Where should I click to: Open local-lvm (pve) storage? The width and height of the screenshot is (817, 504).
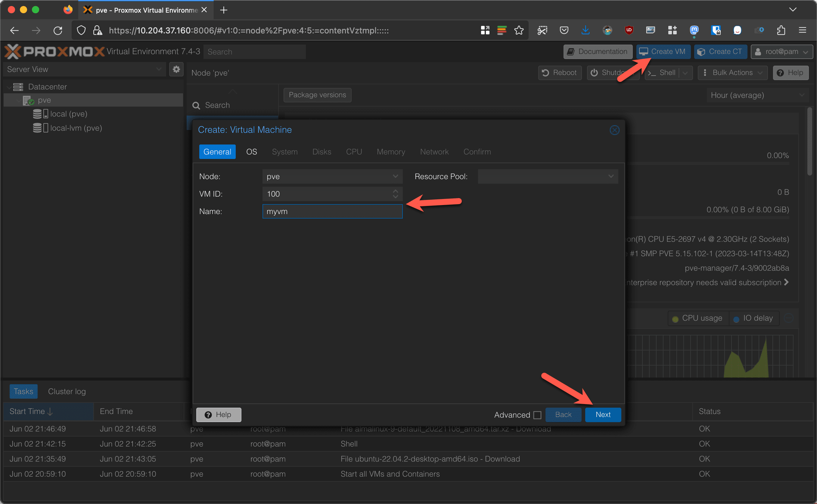tap(67, 128)
